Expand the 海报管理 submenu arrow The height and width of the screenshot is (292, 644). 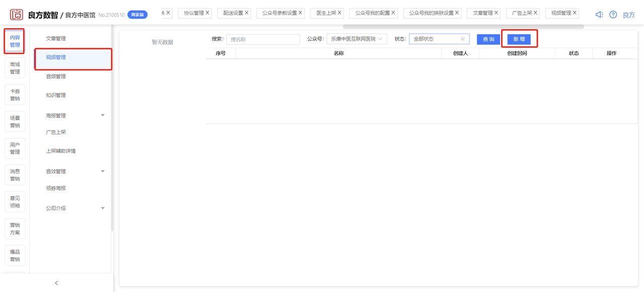tap(103, 115)
